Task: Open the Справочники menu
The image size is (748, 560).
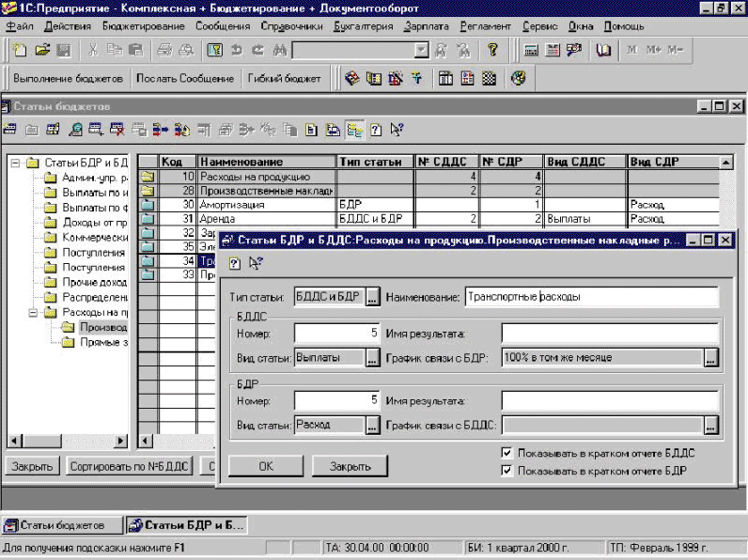Action: (291, 26)
